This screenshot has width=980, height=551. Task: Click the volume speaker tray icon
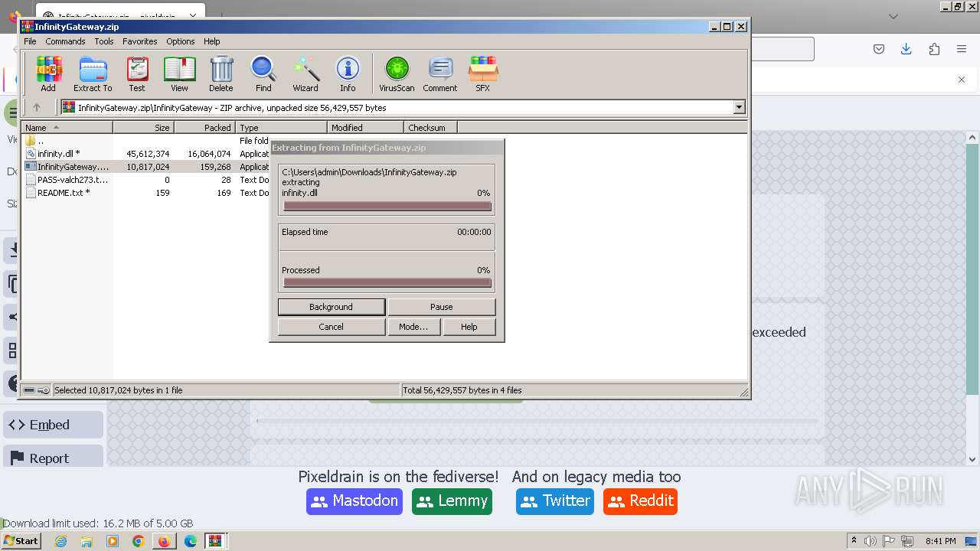[x=871, y=541]
